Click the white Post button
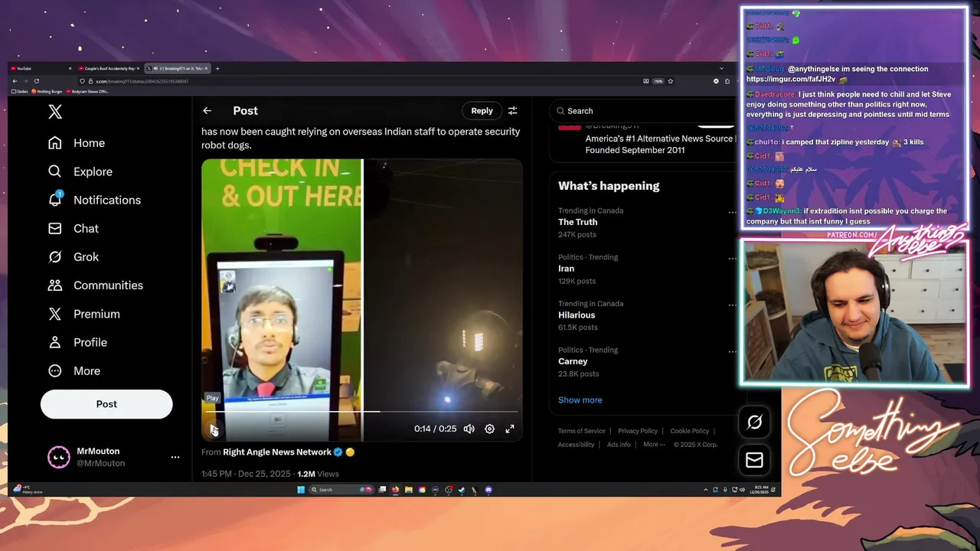The image size is (980, 551). pos(106,404)
